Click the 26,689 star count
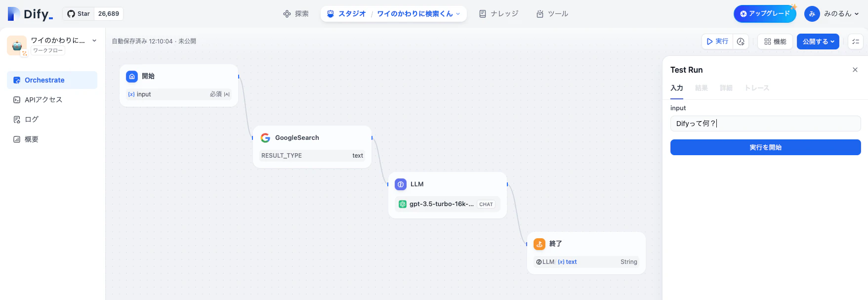 point(109,14)
